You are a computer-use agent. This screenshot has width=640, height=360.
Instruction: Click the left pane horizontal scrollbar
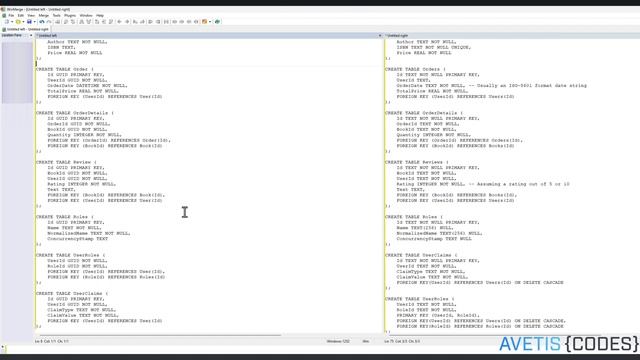pyautogui.click(x=159, y=335)
